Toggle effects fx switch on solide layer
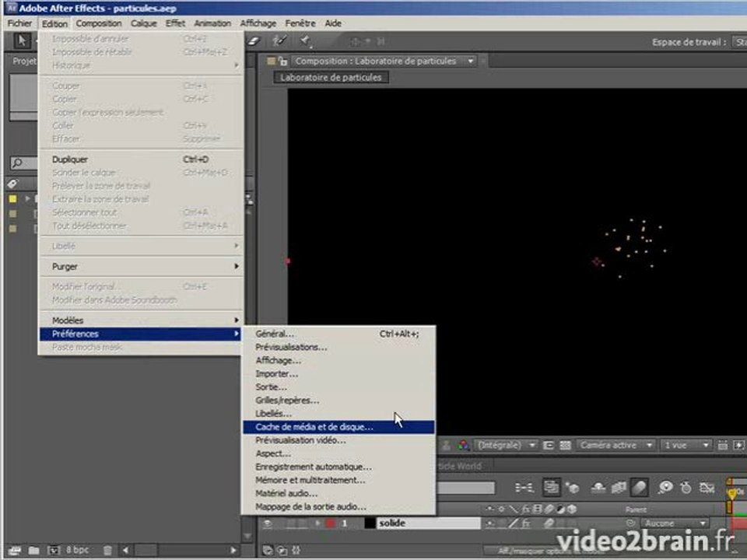This screenshot has width=747, height=560. tap(525, 523)
